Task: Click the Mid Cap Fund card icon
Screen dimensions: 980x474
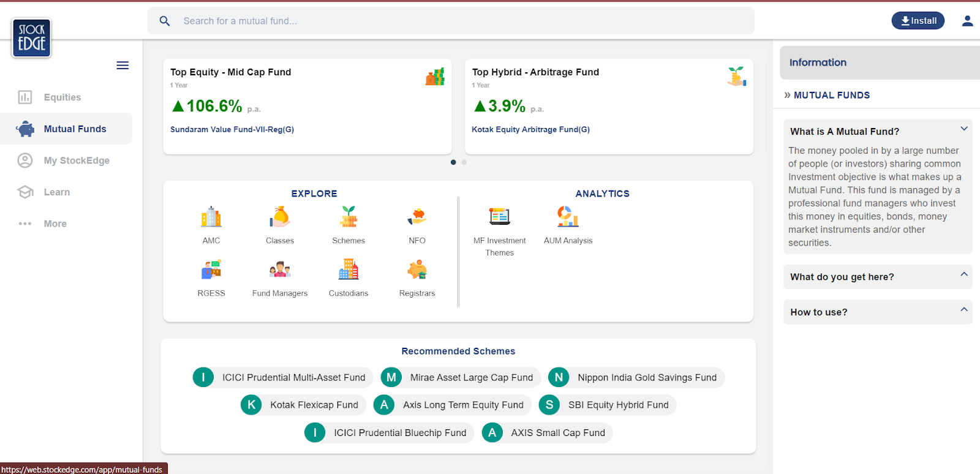Action: [435, 77]
